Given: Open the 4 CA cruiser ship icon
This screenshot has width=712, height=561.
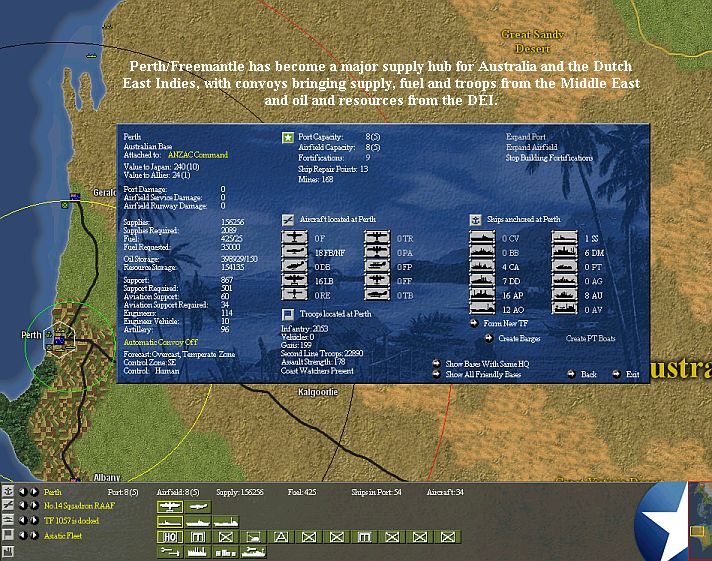Looking at the screenshot, I should (x=482, y=266).
